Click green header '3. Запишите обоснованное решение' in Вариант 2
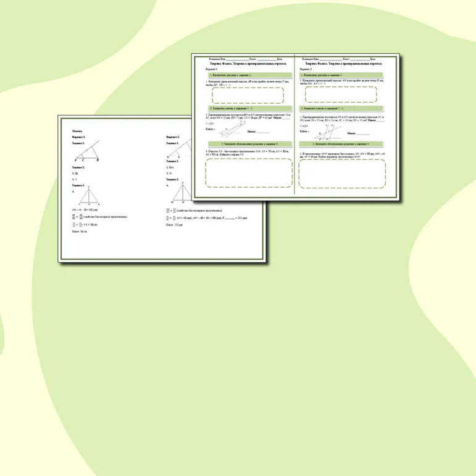Viewport: 476px width, 476px height. click(341, 144)
